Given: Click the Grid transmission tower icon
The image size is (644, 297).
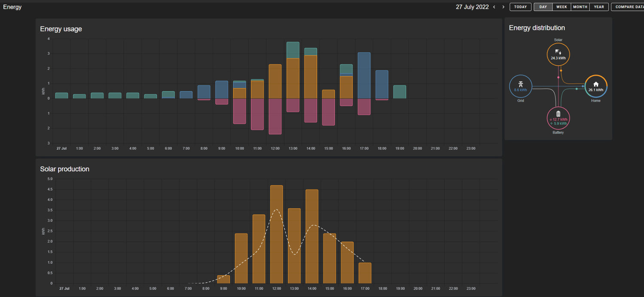Looking at the screenshot, I should pos(520,84).
